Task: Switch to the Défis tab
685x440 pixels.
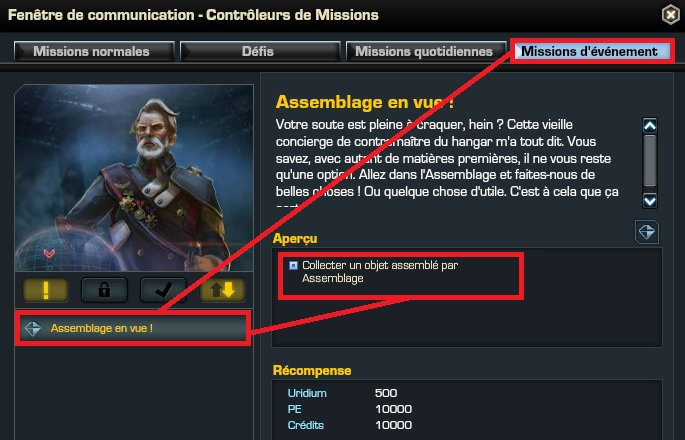Action: [x=260, y=51]
